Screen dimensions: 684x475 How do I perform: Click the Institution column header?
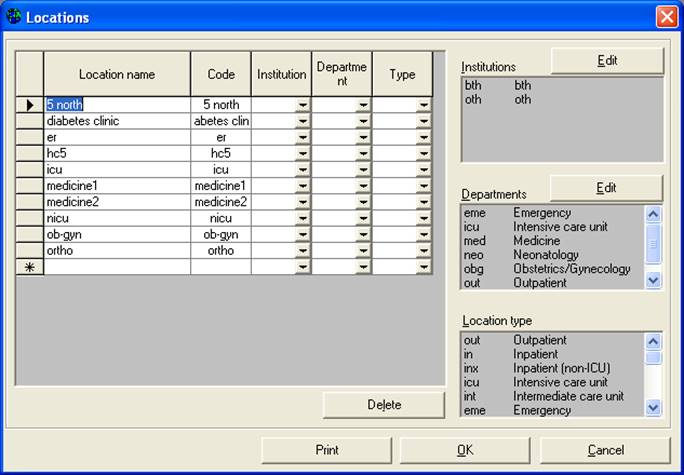coord(281,74)
